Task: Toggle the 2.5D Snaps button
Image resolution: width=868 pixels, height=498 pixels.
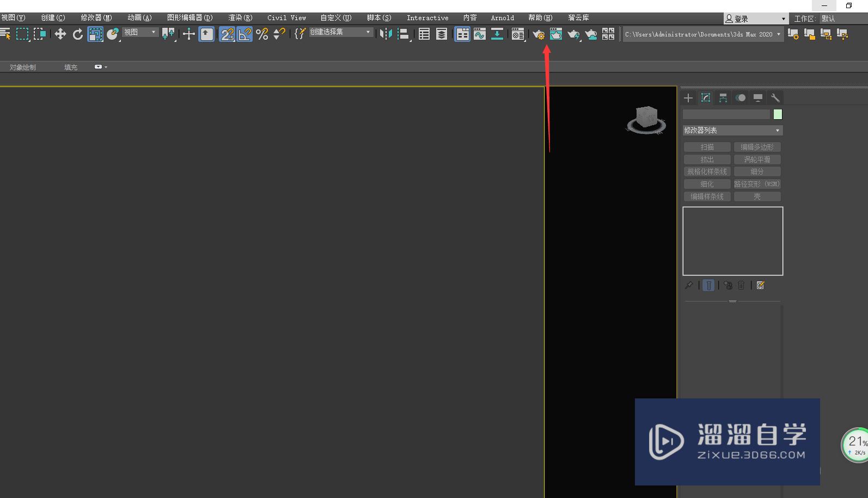Action: tap(227, 34)
